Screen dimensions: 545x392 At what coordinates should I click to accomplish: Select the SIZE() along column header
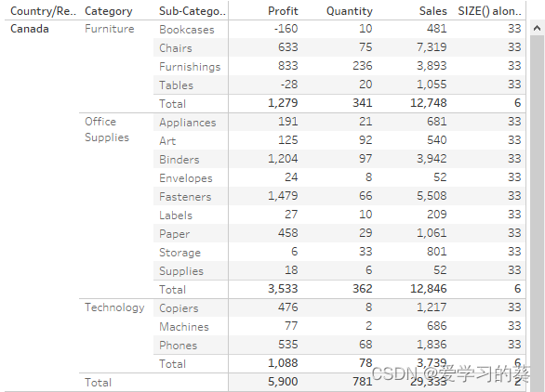pyautogui.click(x=489, y=11)
